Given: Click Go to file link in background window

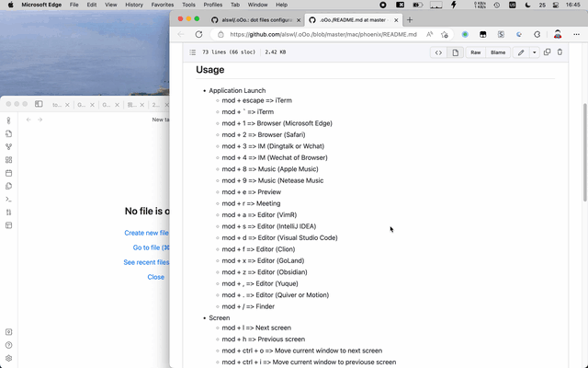Looking at the screenshot, I should [151, 247].
